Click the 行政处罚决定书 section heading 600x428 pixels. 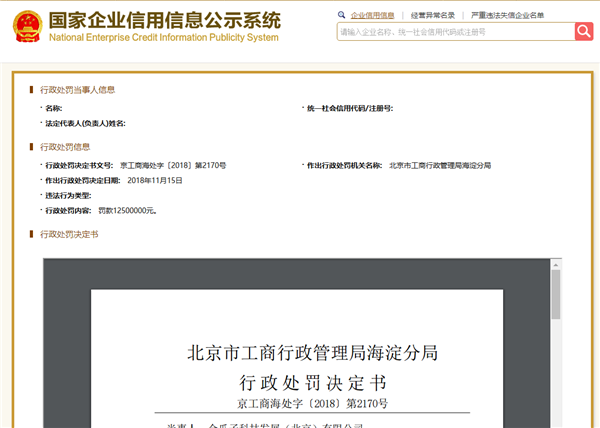pos(69,234)
